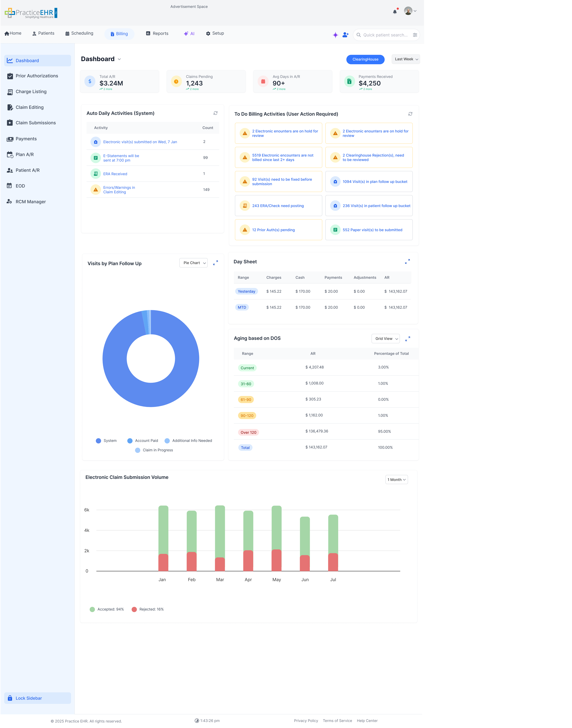Open the Grid View dropdown
This screenshot has width=572, height=728.
pyautogui.click(x=385, y=339)
